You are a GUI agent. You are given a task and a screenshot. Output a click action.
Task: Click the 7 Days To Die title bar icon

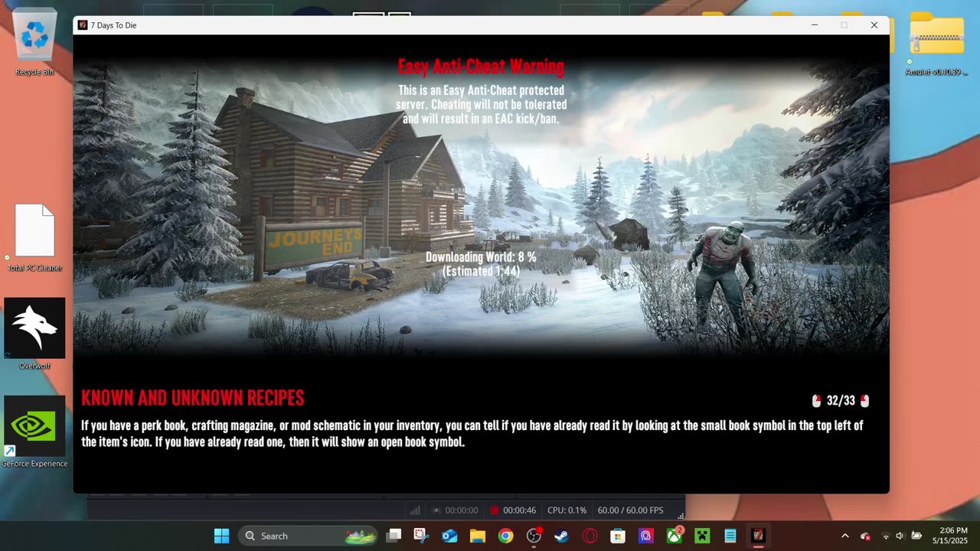pyautogui.click(x=83, y=25)
